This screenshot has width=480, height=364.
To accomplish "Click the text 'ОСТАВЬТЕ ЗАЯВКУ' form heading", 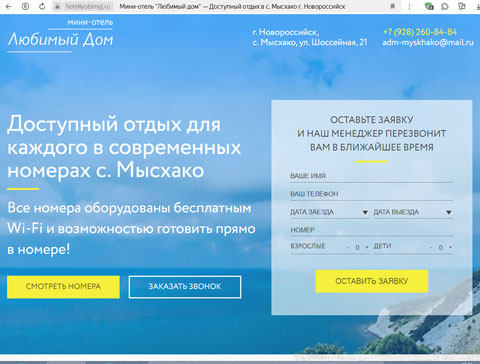I will pos(372,120).
